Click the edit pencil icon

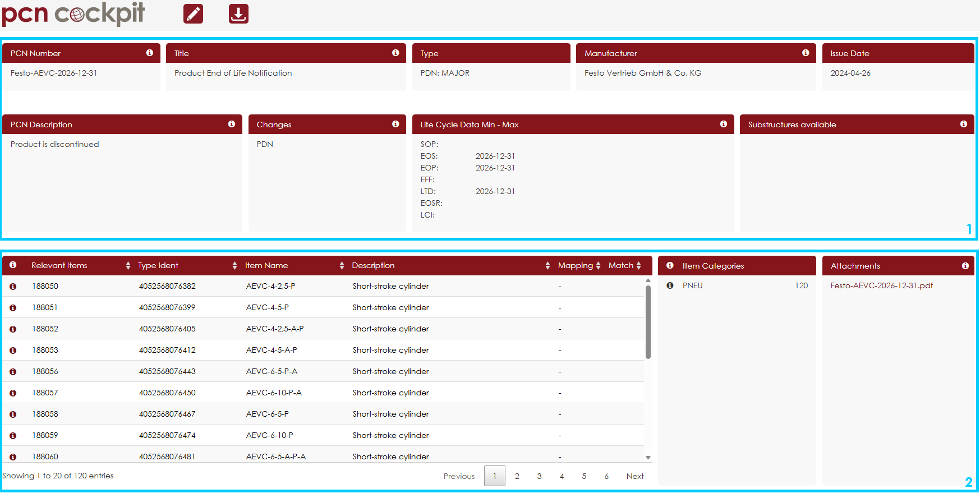pyautogui.click(x=193, y=13)
